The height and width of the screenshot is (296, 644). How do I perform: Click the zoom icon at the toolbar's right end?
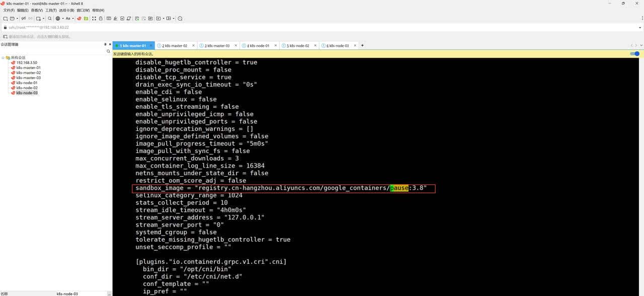[x=179, y=18]
